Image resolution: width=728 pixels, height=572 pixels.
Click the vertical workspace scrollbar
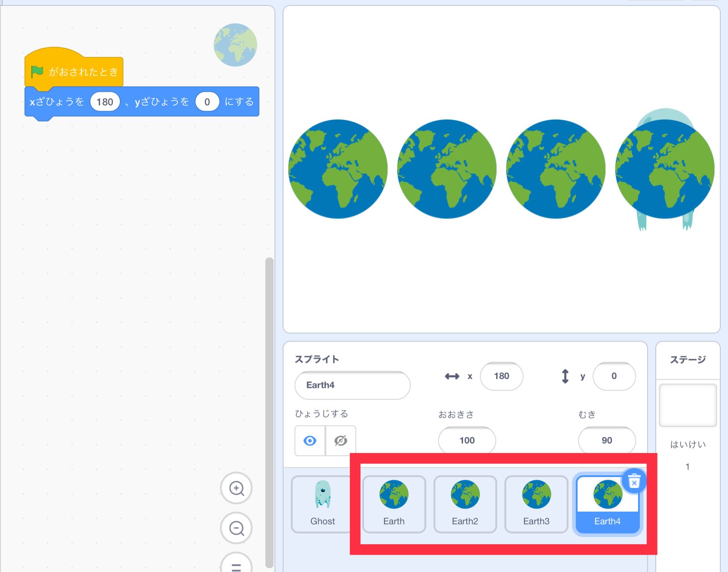(x=269, y=413)
